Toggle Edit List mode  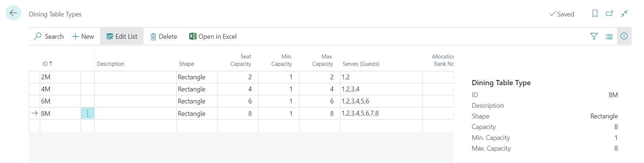click(x=122, y=36)
